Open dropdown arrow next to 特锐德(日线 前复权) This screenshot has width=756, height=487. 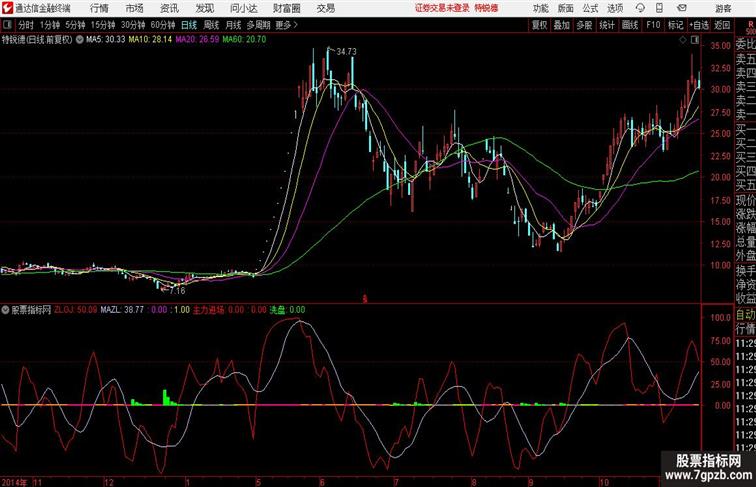click(x=79, y=40)
